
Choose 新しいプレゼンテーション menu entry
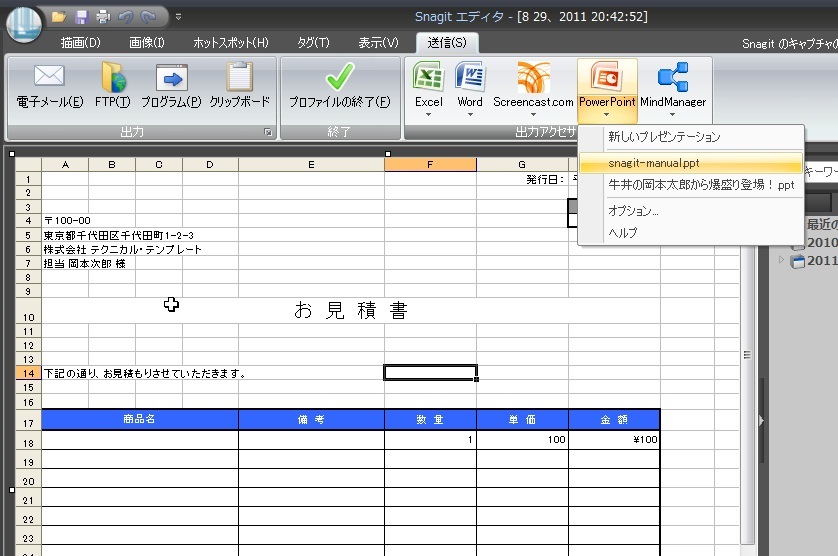click(x=691, y=137)
